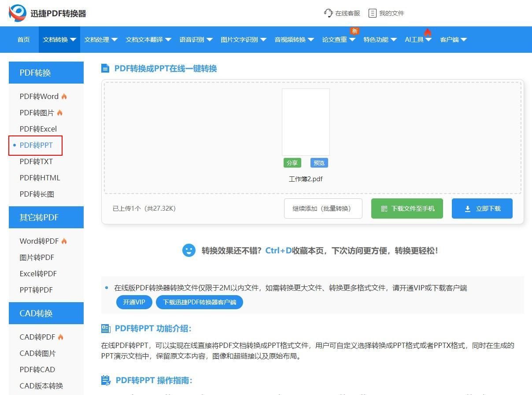532x395 pixels.
Task: Click the green 分享 button
Action: [292, 163]
